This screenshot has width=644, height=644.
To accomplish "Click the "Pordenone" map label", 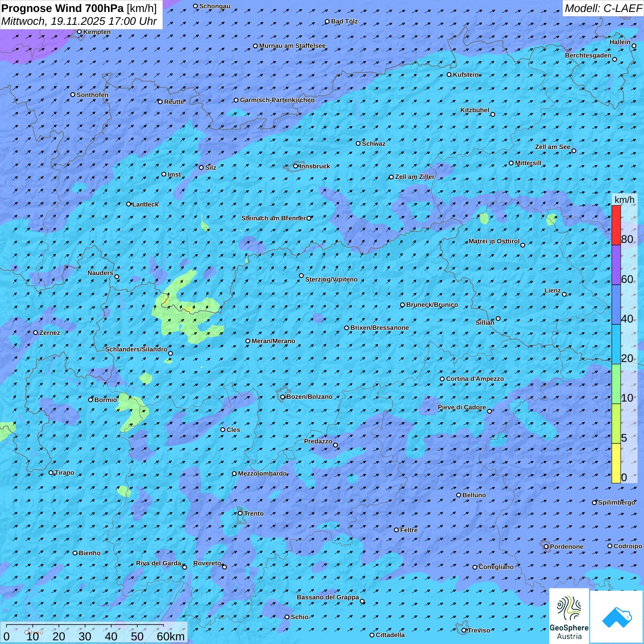I will [x=567, y=546].
